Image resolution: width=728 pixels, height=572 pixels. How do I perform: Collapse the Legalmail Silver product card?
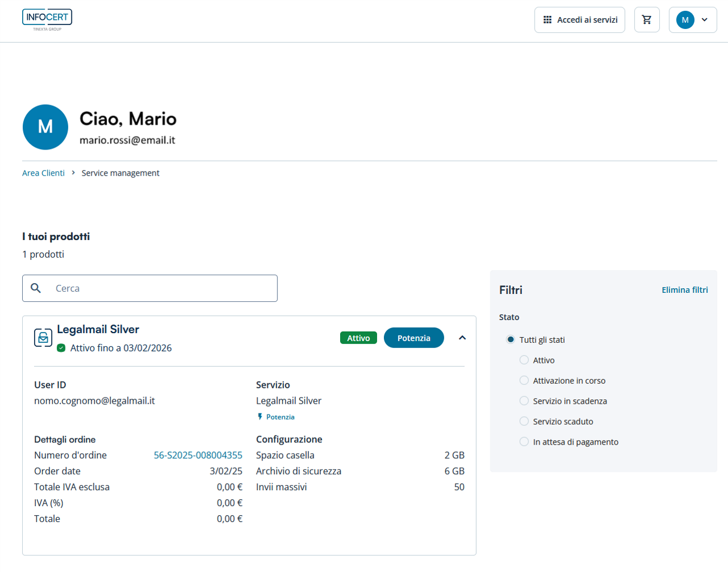point(462,338)
